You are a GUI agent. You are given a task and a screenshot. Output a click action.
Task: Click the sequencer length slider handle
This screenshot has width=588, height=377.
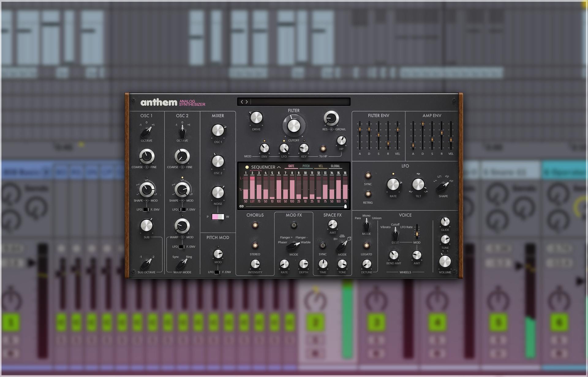click(345, 206)
